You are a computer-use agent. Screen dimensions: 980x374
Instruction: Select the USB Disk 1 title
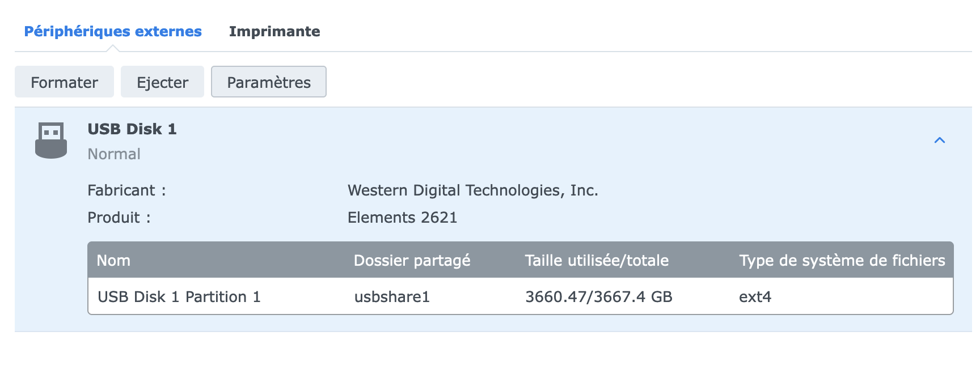pos(132,129)
